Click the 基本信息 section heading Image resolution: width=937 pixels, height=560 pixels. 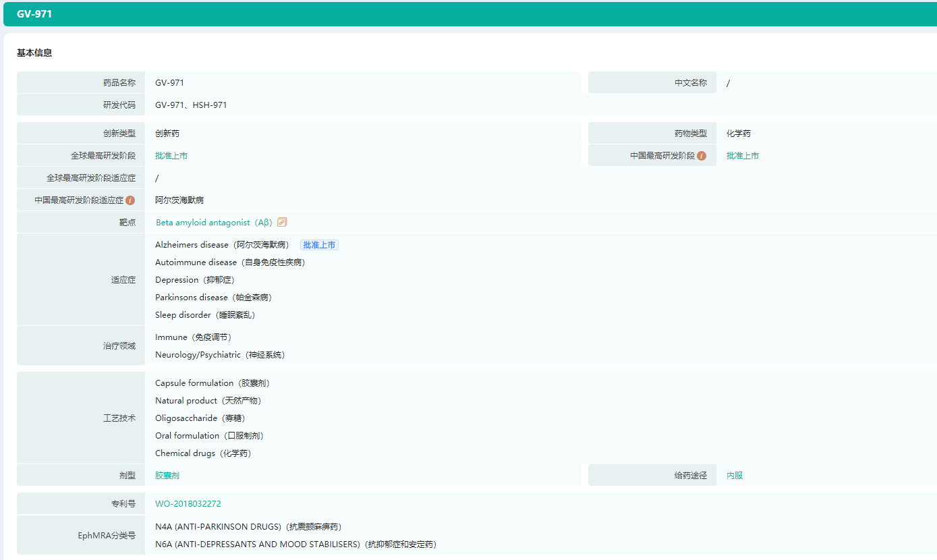(x=34, y=53)
